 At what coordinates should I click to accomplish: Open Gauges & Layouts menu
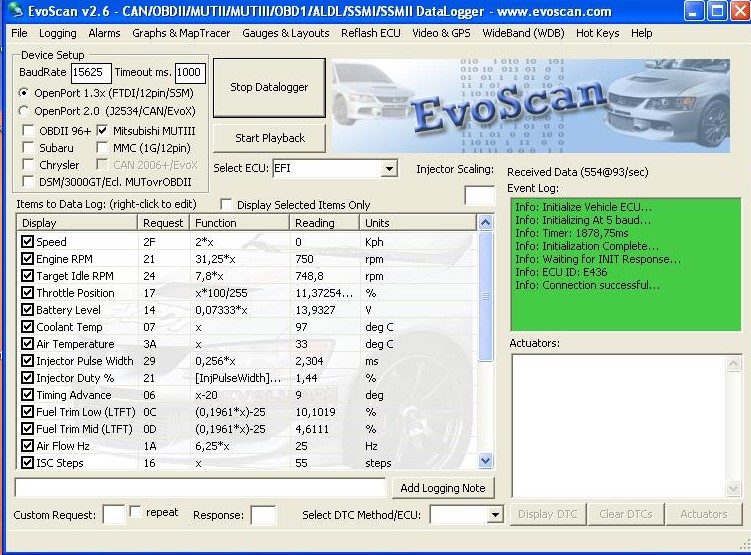(285, 33)
